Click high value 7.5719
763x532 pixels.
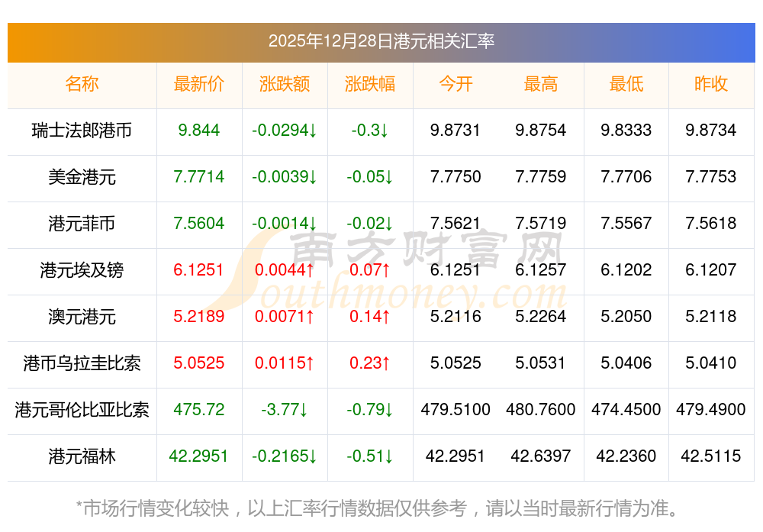click(541, 224)
